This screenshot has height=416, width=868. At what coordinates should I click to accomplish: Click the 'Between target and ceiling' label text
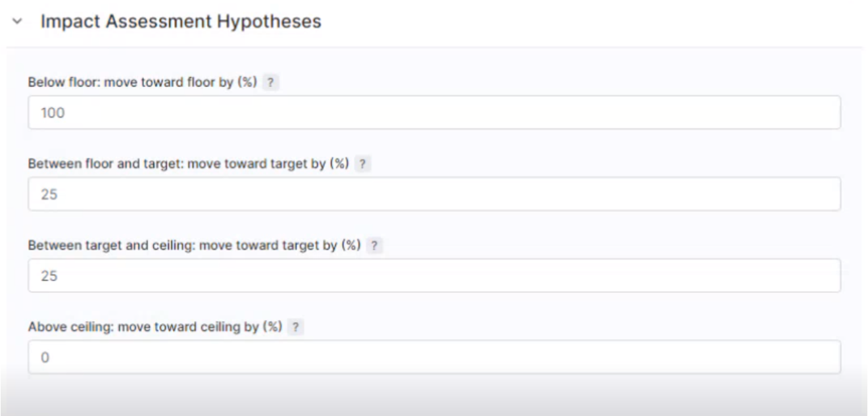pyautogui.click(x=194, y=246)
